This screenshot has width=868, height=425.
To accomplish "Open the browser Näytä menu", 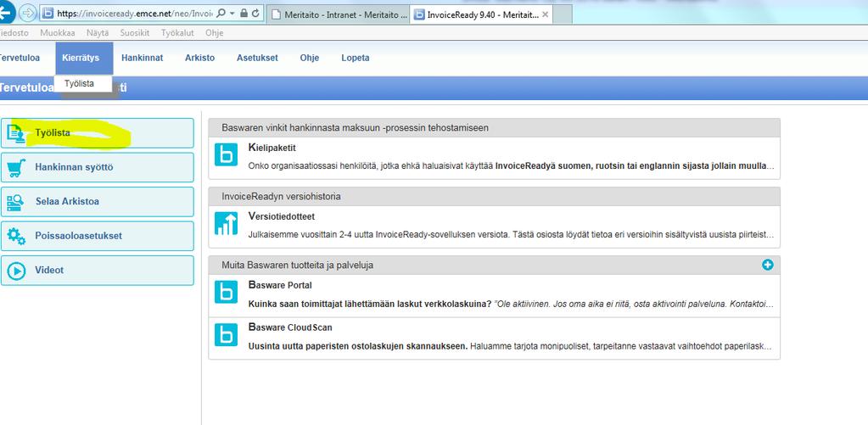I will pyautogui.click(x=98, y=33).
